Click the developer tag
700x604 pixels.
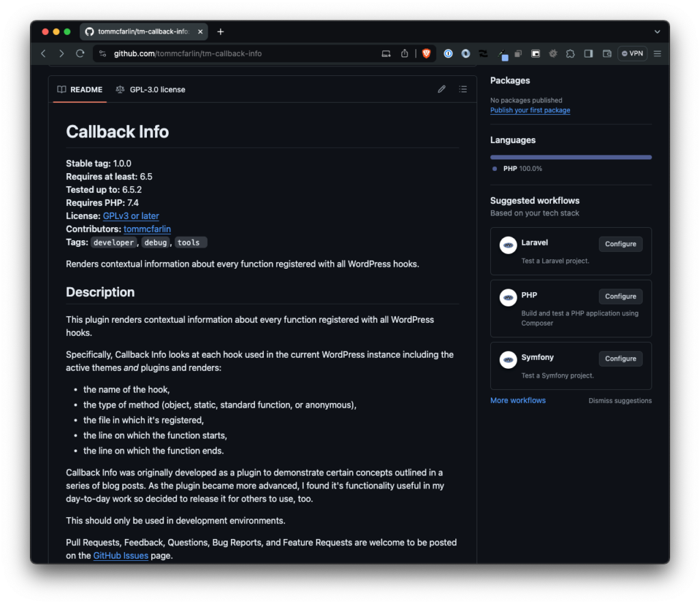tap(113, 243)
